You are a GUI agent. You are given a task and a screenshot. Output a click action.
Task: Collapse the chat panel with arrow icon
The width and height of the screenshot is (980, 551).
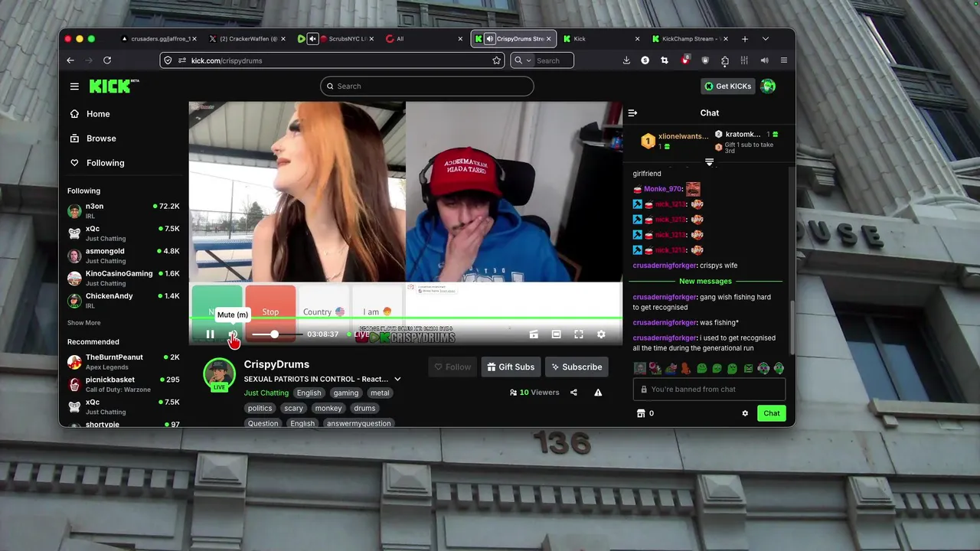tap(632, 113)
